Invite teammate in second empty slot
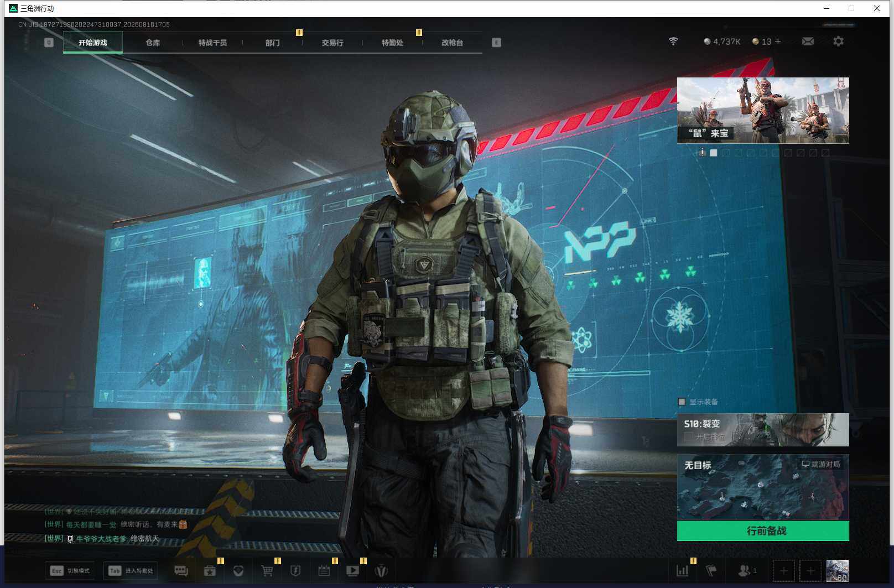894x588 pixels. pyautogui.click(x=810, y=571)
